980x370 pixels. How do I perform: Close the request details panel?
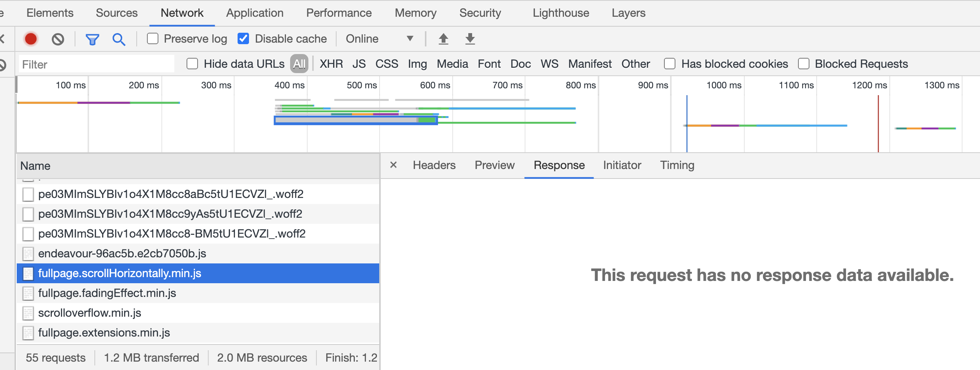(x=393, y=165)
